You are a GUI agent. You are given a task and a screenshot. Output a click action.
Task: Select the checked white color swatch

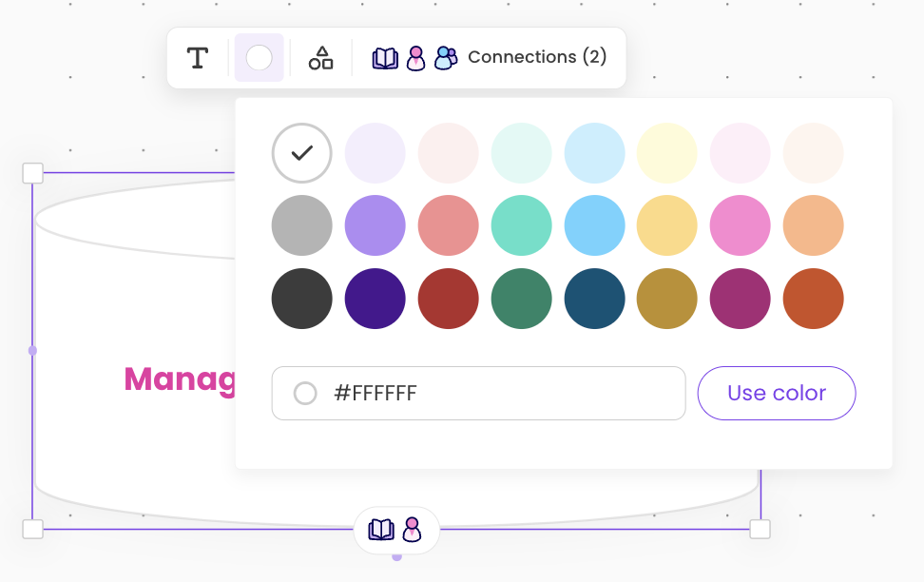(302, 152)
